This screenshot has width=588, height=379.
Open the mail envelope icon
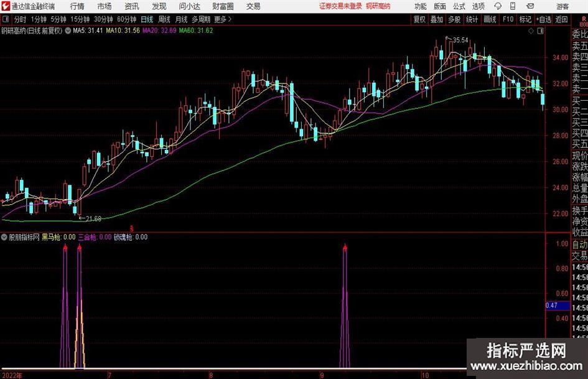pyautogui.click(x=530, y=6)
